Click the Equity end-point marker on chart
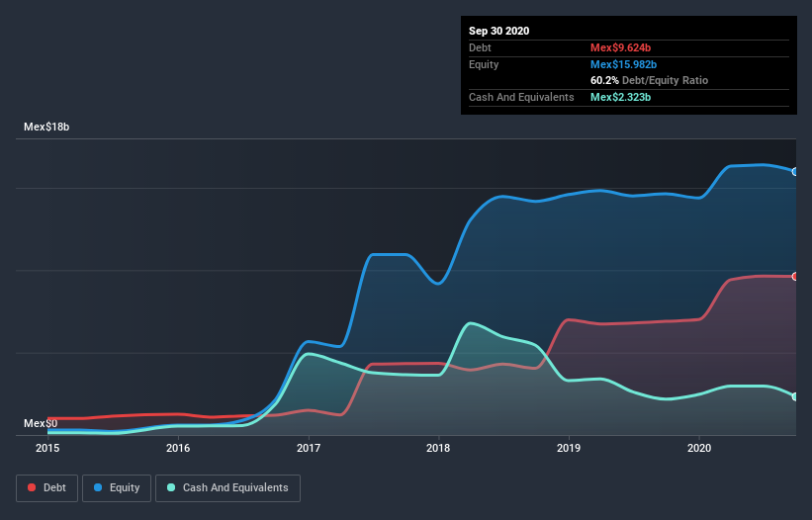This screenshot has width=812, height=520. [795, 171]
